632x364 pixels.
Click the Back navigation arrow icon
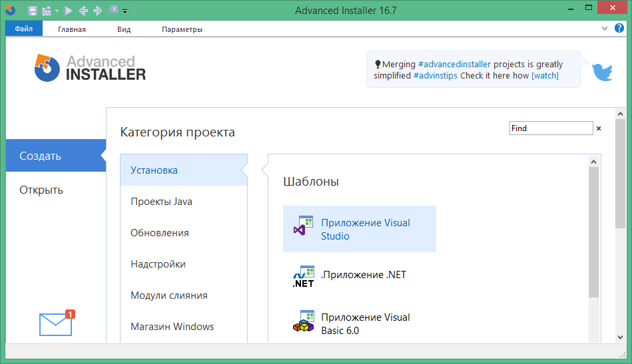tap(83, 11)
